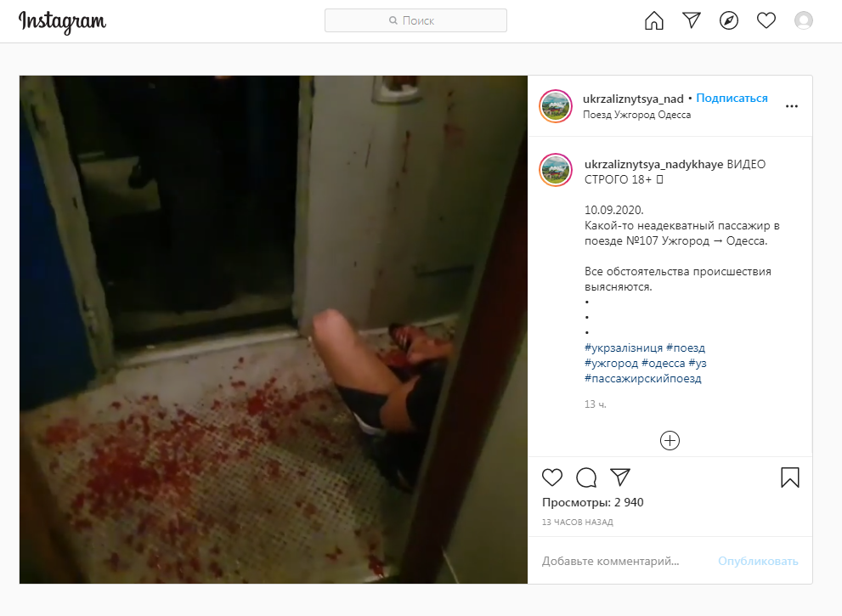
Task: Open Direct messages paper plane in header
Action: pos(691,20)
